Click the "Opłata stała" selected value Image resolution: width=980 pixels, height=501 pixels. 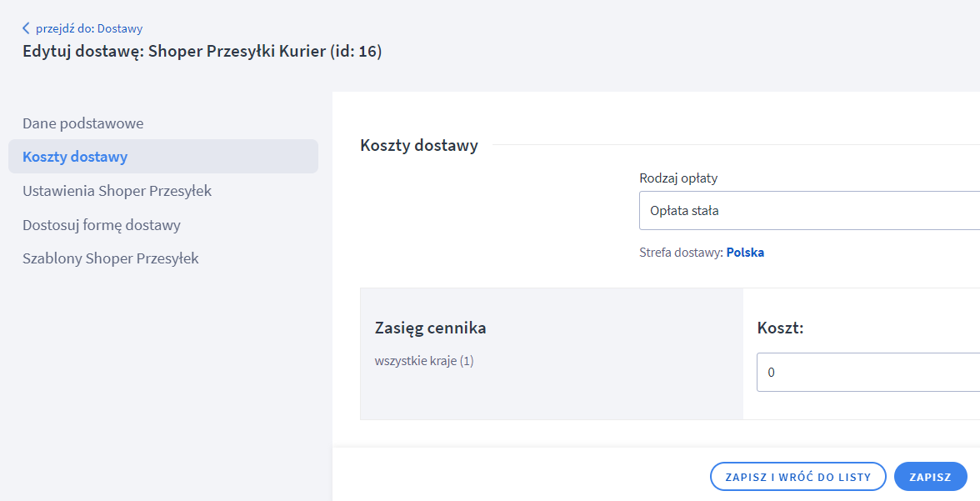684,211
